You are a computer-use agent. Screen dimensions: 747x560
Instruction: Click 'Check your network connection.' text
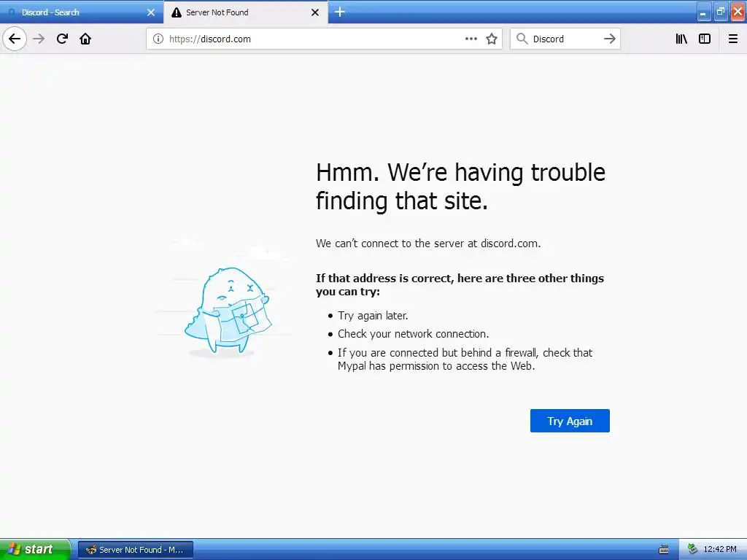tap(414, 334)
